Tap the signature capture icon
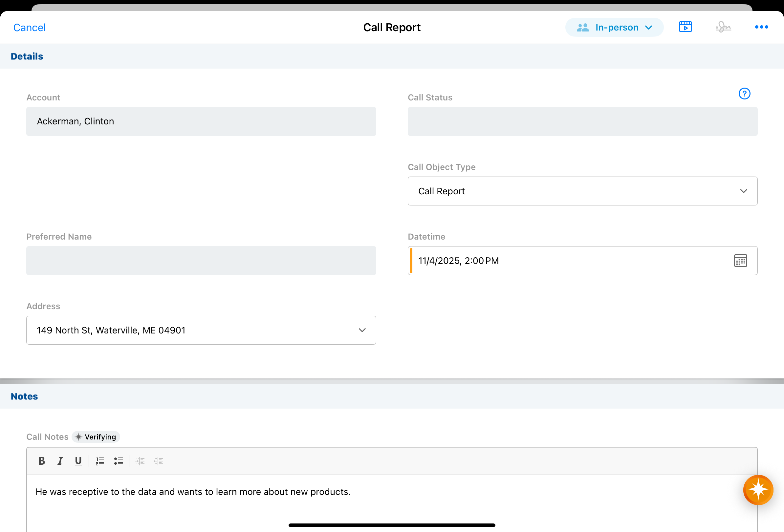784x532 pixels. 723,27
